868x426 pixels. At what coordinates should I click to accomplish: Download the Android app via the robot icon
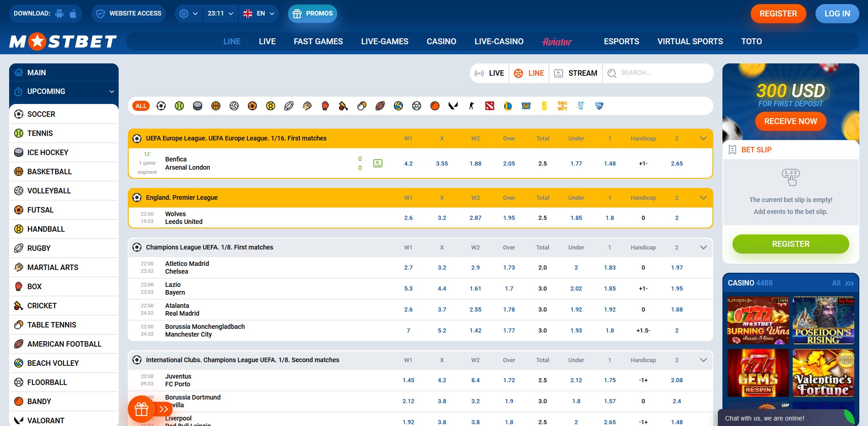coord(59,14)
